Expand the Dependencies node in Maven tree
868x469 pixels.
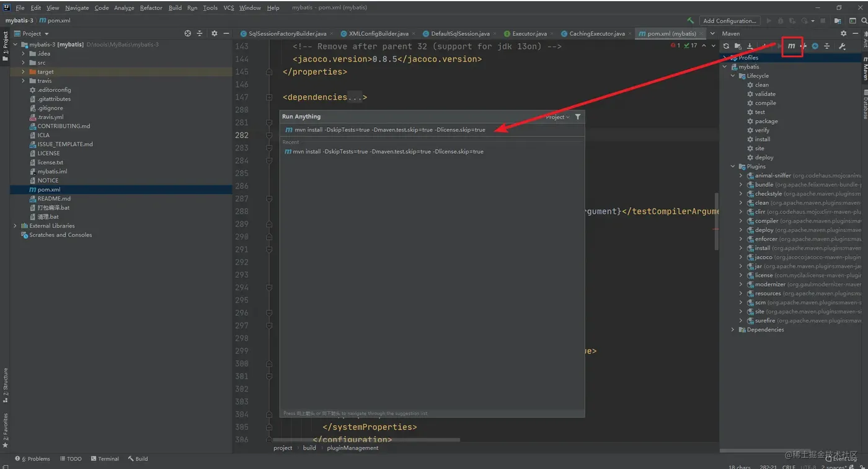[x=733, y=330]
